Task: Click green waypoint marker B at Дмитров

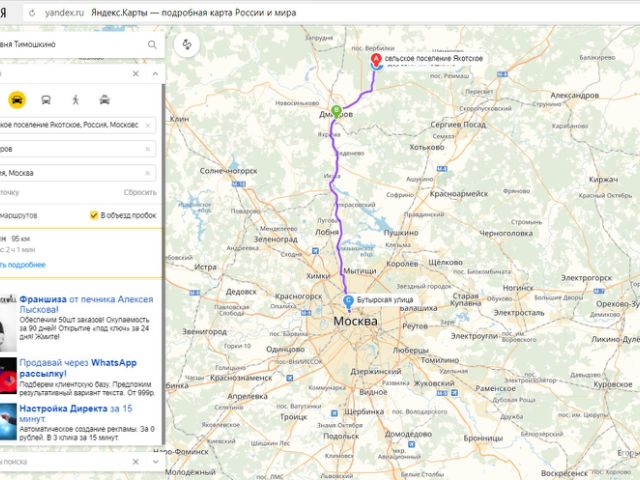Action: (x=336, y=110)
